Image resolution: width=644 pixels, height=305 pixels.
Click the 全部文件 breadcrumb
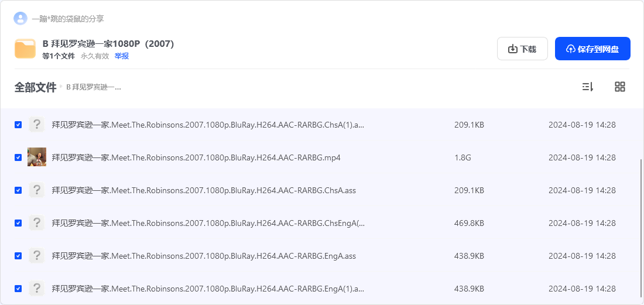click(35, 87)
